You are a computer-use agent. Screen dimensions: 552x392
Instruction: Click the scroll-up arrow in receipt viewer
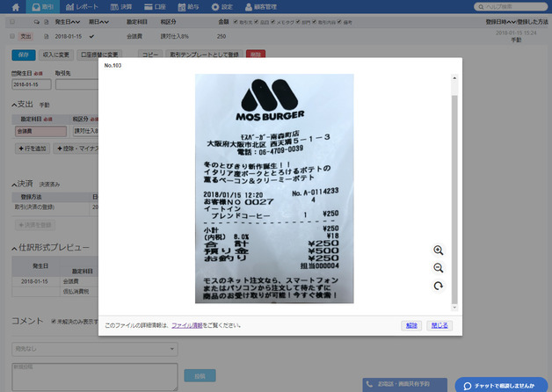pos(454,77)
